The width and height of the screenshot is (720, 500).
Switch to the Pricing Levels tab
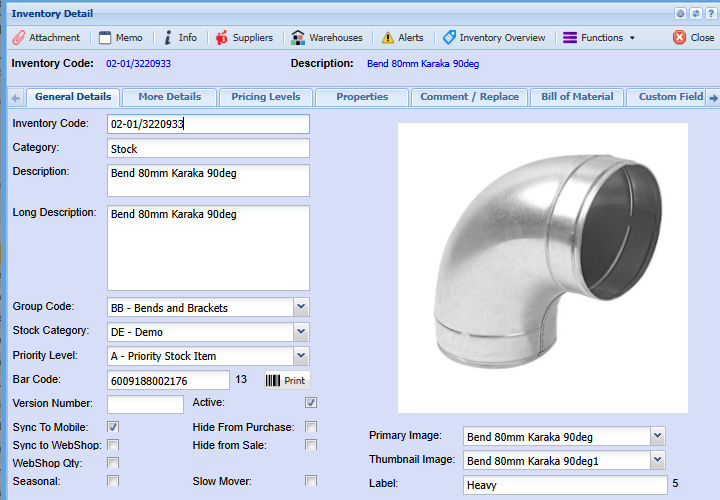(x=264, y=97)
